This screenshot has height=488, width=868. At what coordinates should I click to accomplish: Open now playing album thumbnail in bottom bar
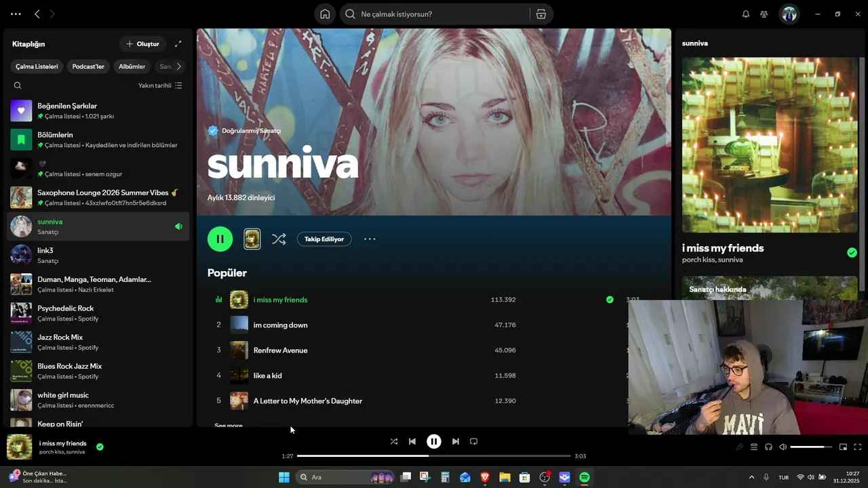pyautogui.click(x=20, y=447)
